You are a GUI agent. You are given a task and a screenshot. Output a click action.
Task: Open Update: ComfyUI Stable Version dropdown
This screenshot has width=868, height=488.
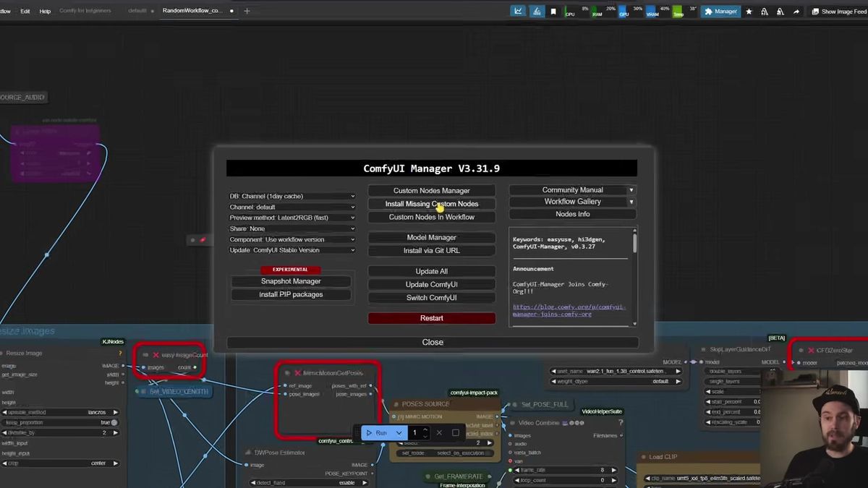pyautogui.click(x=292, y=250)
